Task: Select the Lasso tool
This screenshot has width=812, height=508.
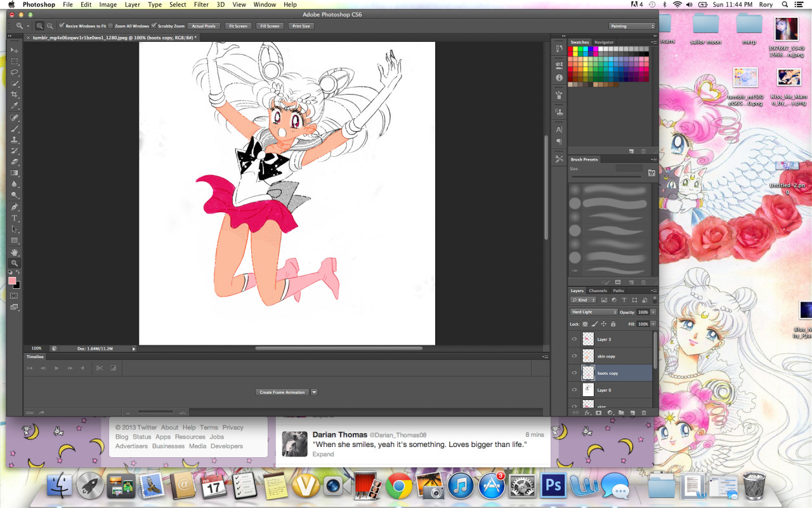Action: [15, 72]
